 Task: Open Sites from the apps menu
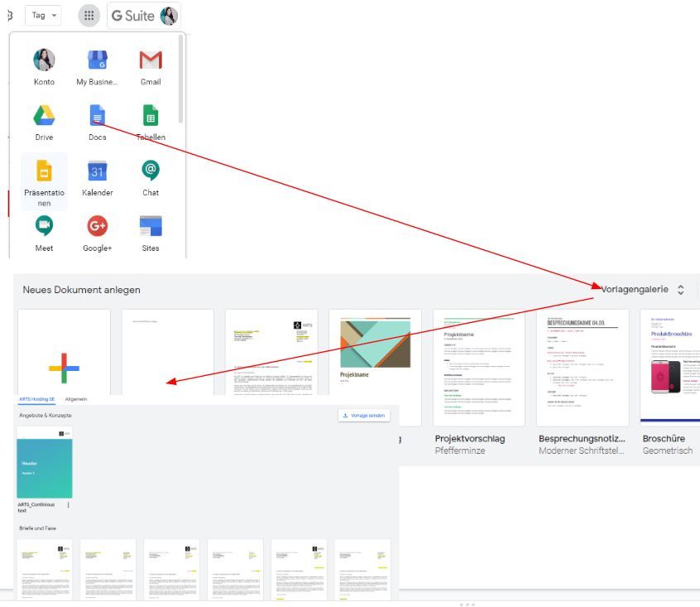tap(151, 234)
